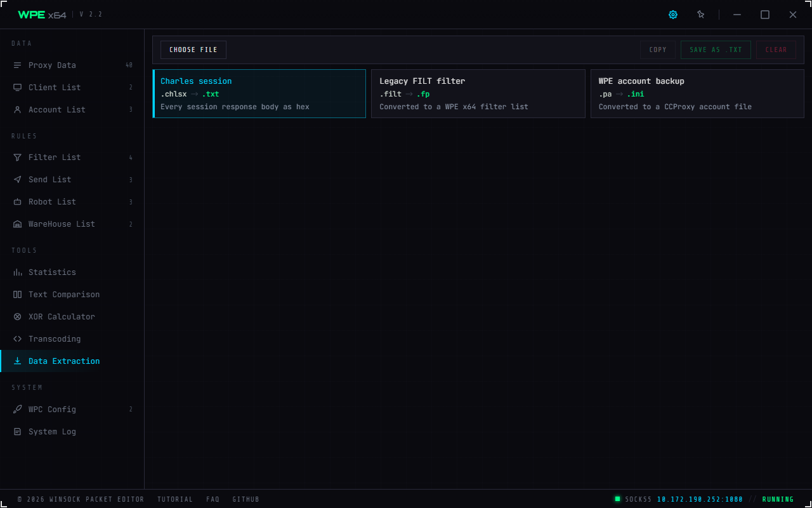Click the Send List paper-plane icon
The height and width of the screenshot is (508, 812).
17,180
